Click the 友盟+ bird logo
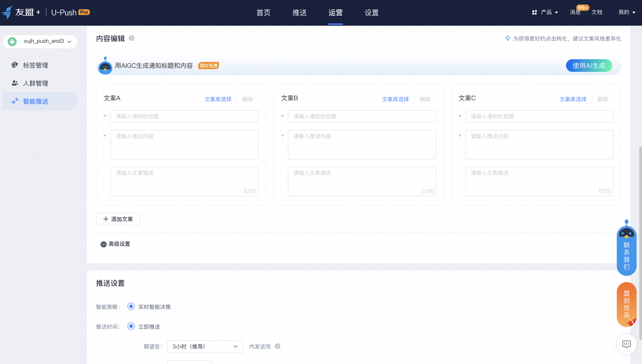 (x=7, y=12)
